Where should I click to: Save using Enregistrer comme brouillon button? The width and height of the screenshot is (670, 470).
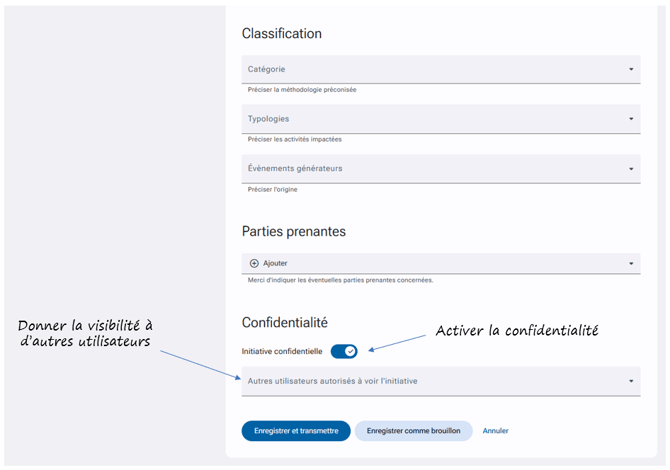pyautogui.click(x=414, y=431)
